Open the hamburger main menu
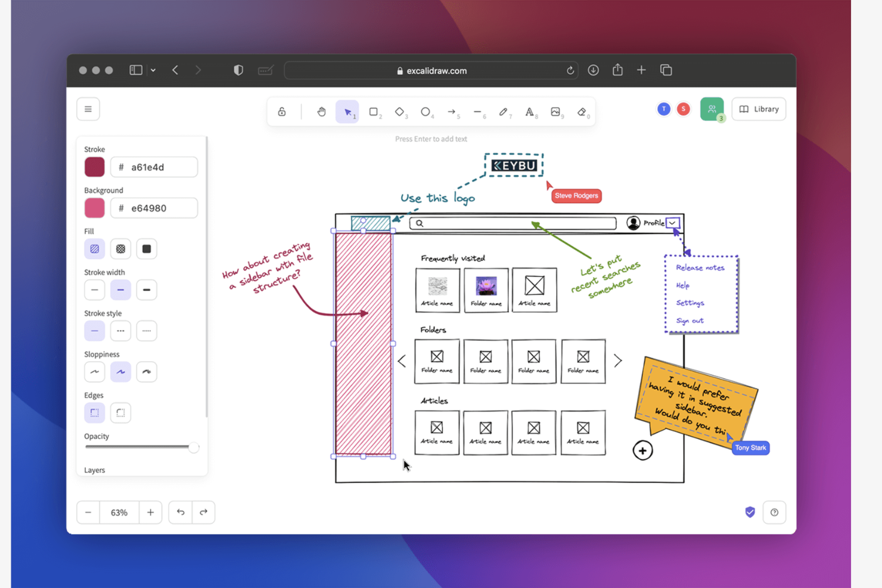This screenshot has height=588, width=882. [88, 109]
